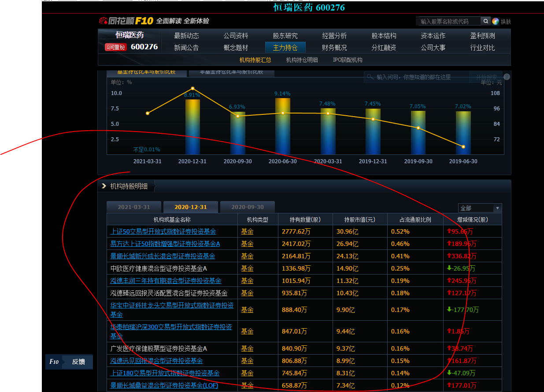Screen dimensions: 544x392
Task: Click the 增减情况(股) column header
Action: click(473, 220)
